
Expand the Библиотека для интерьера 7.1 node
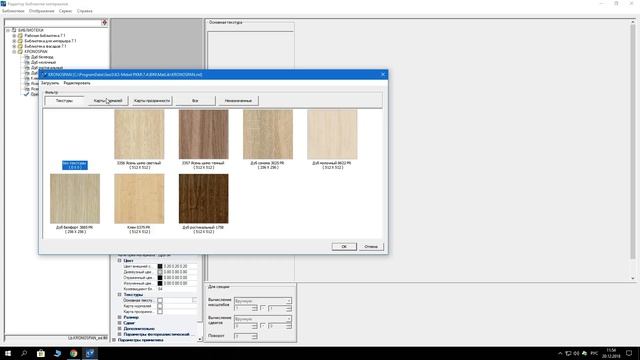coord(14,41)
